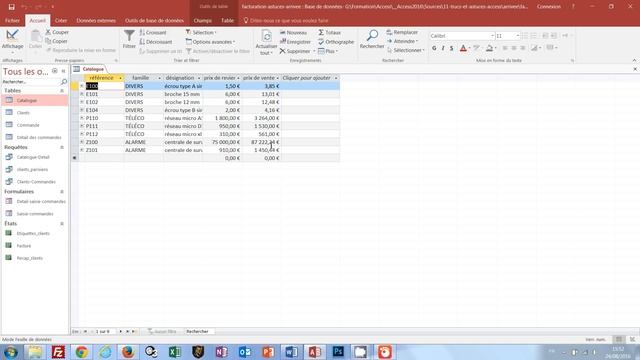Align text right in the text formatting group
Screen dimensions: 640x360
coord(523,48)
